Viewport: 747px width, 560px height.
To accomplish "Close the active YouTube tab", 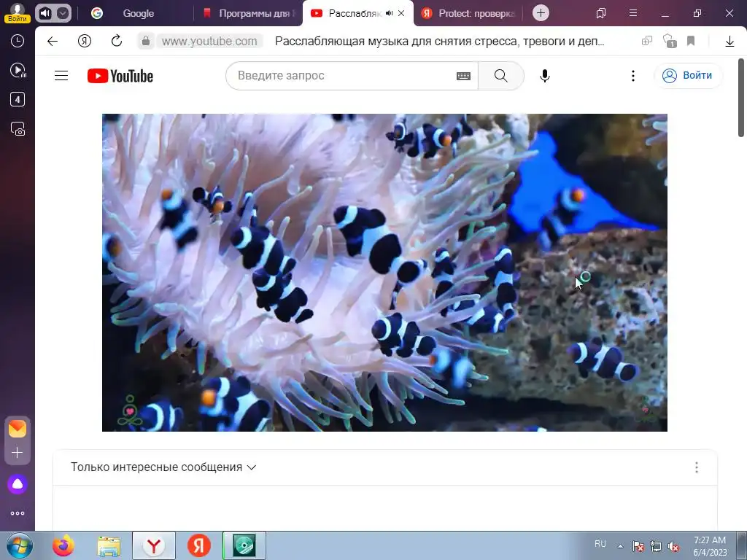I will [401, 13].
